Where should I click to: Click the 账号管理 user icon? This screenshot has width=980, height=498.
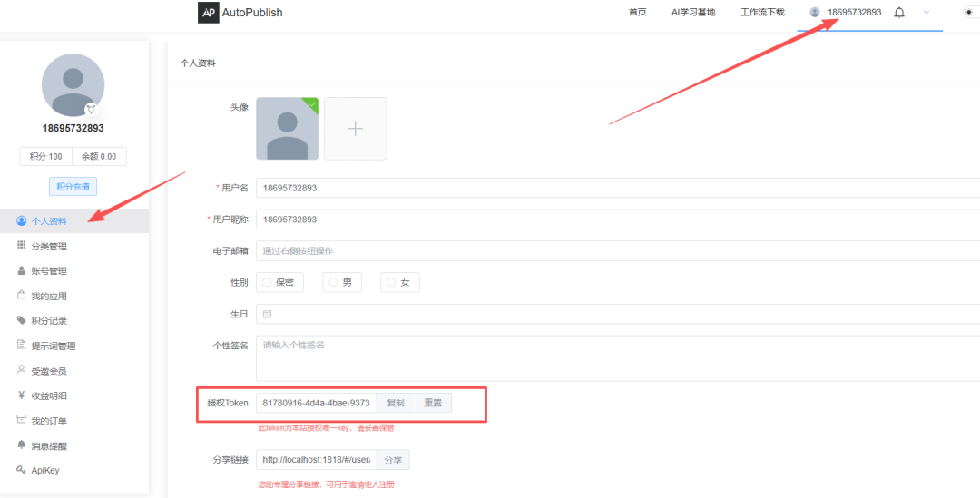click(22, 270)
